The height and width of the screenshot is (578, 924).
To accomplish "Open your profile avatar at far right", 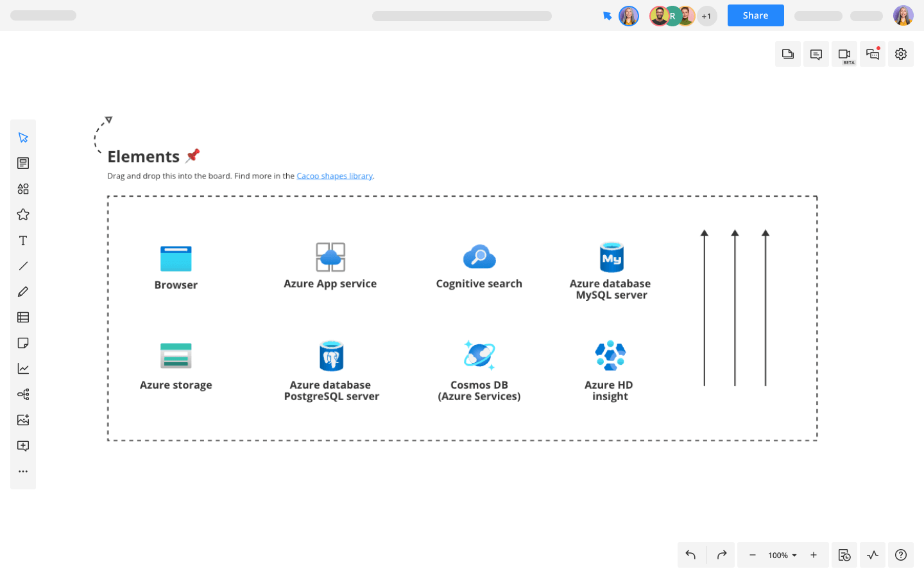I will [903, 15].
